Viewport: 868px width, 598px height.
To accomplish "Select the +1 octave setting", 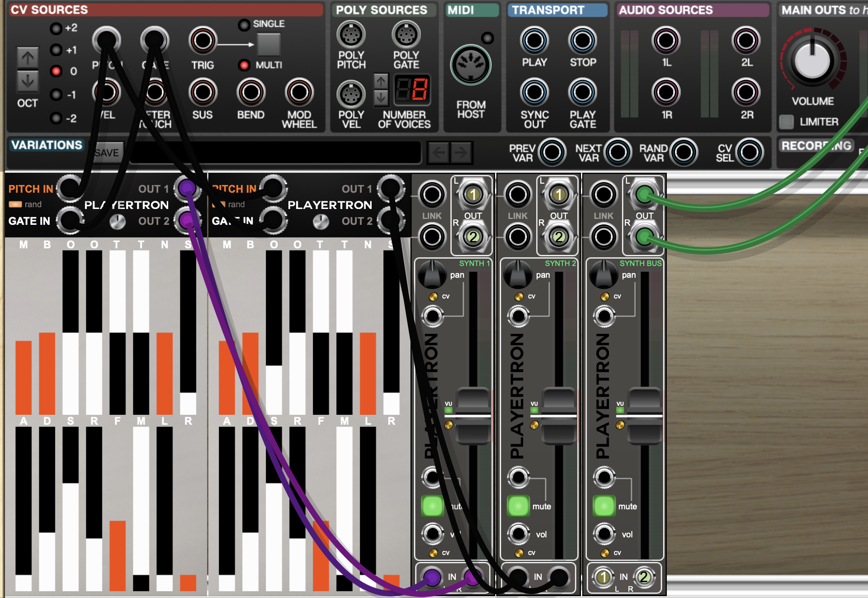I will (56, 50).
